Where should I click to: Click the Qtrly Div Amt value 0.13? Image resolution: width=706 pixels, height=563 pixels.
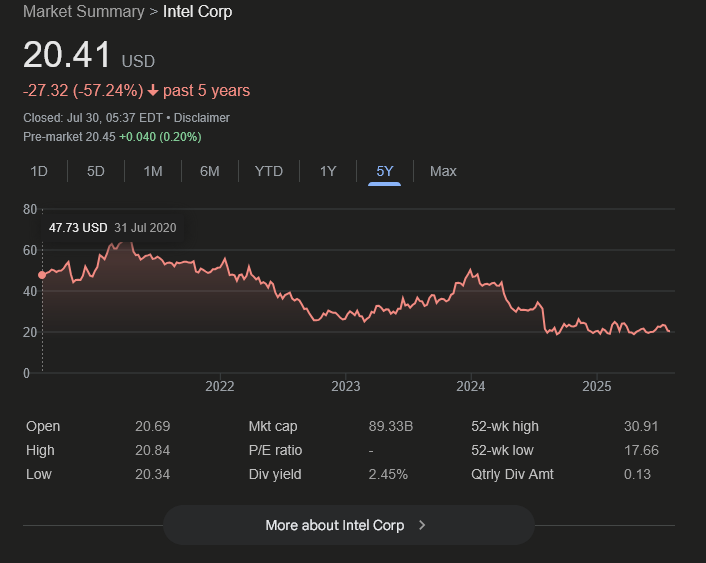point(637,474)
